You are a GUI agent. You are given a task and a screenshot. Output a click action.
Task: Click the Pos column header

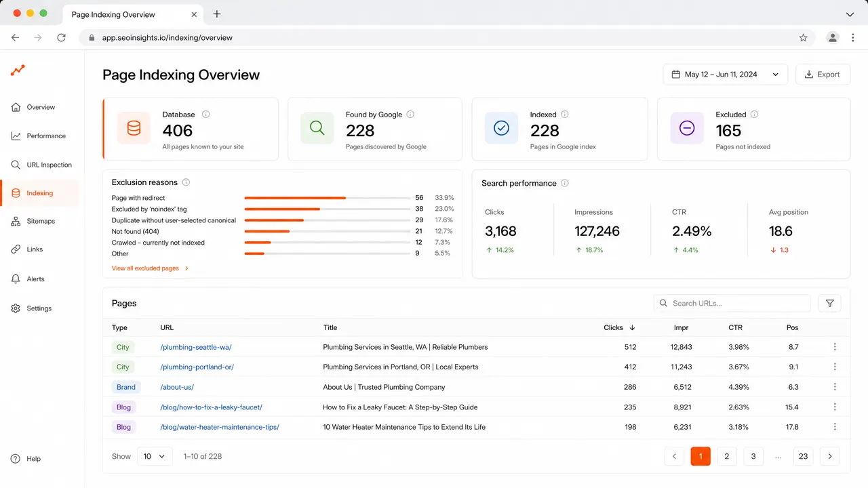point(792,327)
